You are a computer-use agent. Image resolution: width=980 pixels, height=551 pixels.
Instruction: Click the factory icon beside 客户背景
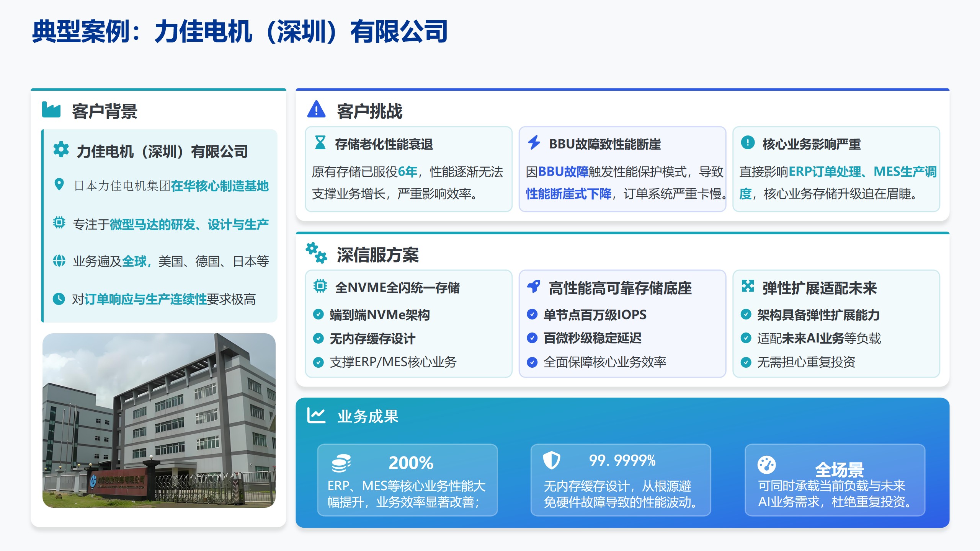[51, 110]
